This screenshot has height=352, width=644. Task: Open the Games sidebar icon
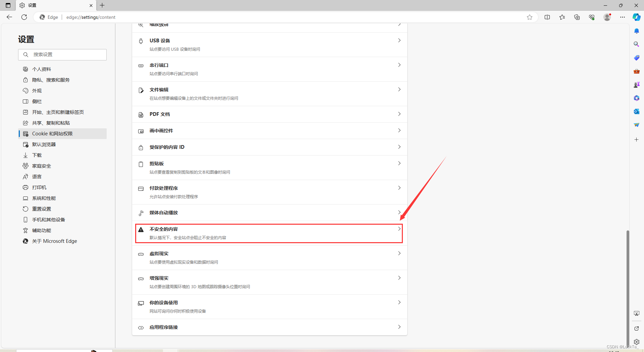636,84
